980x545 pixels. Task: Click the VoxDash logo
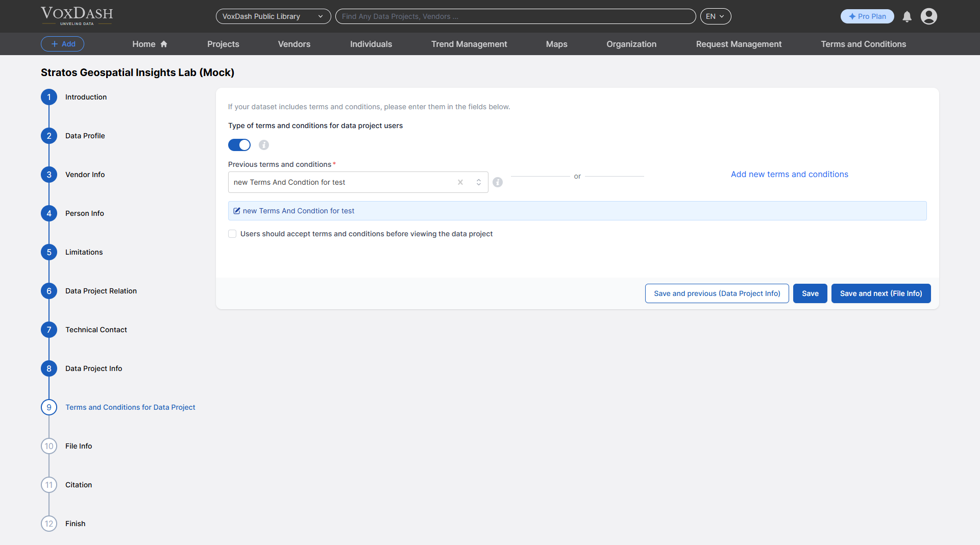pos(77,16)
